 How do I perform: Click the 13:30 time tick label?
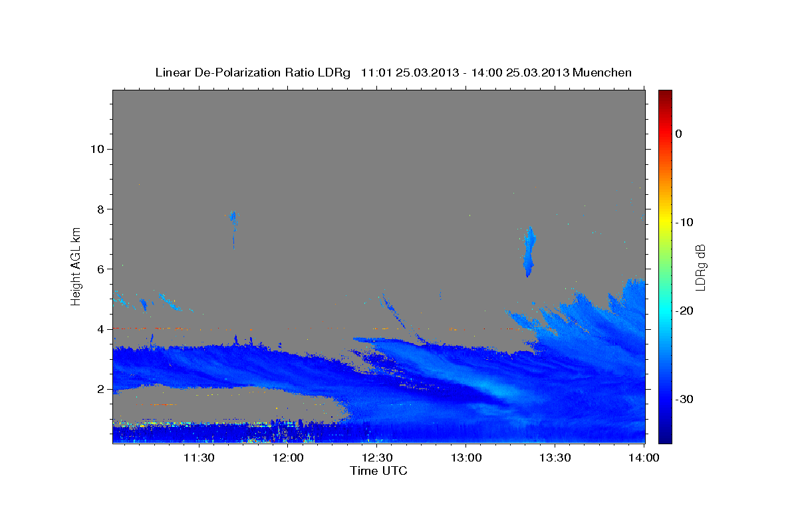(555, 458)
